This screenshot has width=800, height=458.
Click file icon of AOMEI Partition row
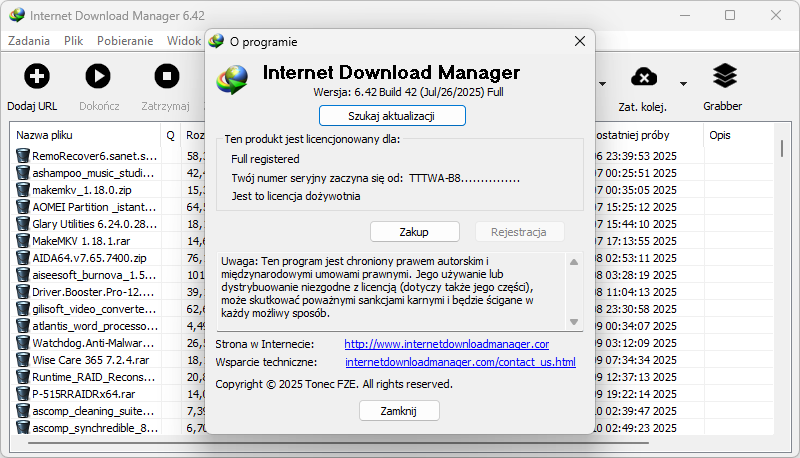click(22, 207)
